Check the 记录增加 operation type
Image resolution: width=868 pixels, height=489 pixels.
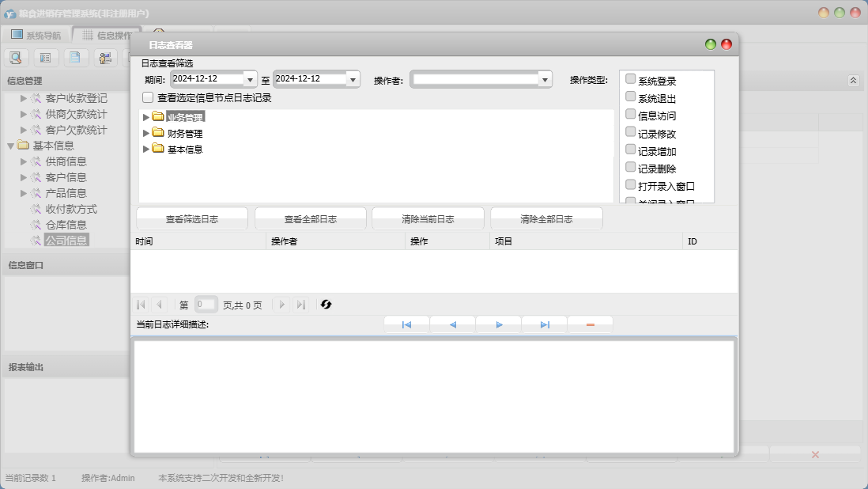click(630, 150)
